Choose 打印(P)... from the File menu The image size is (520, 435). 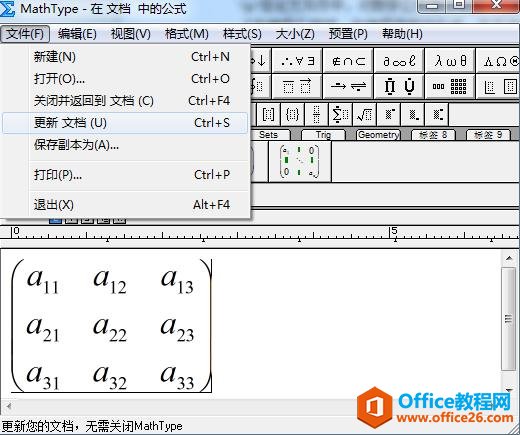coord(125,175)
